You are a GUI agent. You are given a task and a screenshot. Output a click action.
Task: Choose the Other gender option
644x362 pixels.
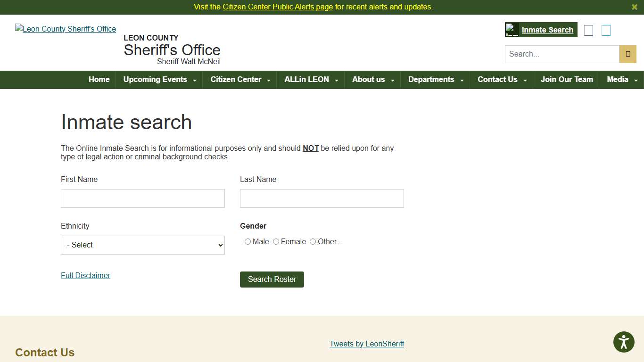313,241
